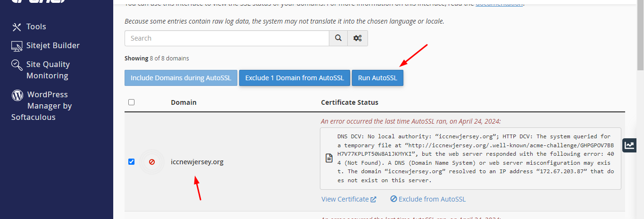Click Include Domains during AutoSSL
644x219 pixels.
coord(181,78)
